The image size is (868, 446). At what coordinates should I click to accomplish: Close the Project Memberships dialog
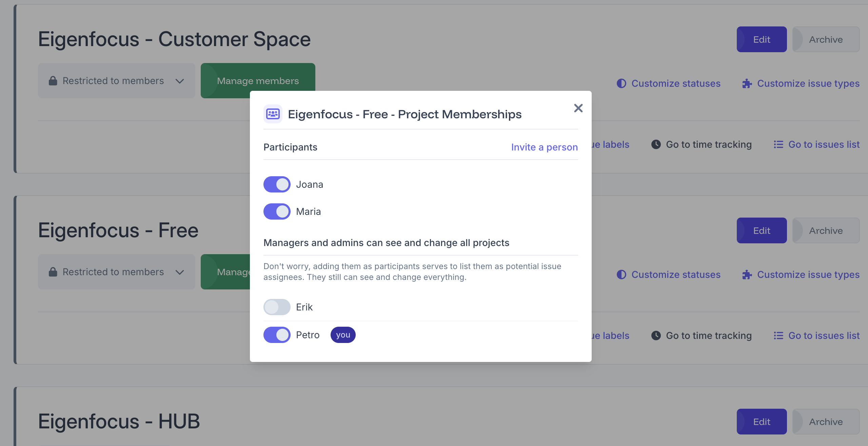coord(578,108)
